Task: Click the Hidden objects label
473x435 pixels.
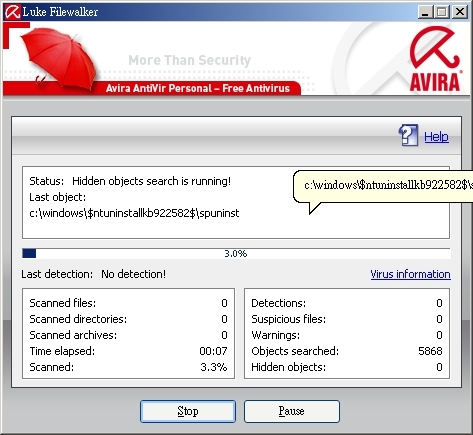Action: point(288,367)
